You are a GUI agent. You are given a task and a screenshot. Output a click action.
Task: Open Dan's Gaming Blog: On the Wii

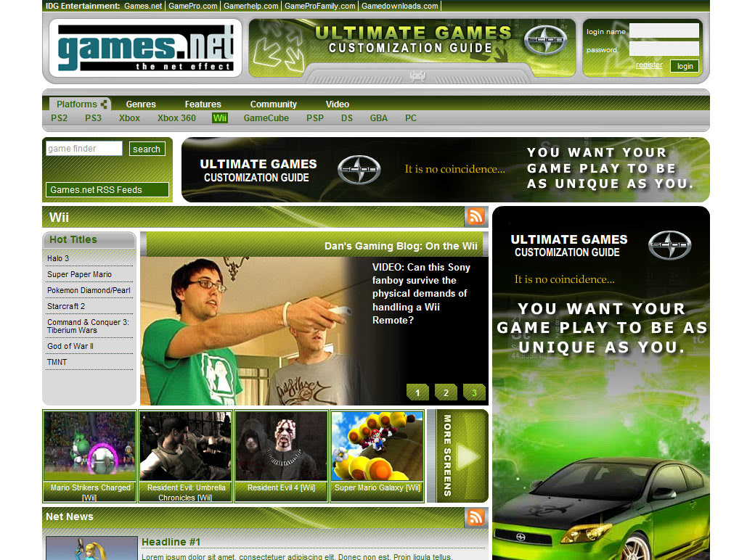point(401,246)
